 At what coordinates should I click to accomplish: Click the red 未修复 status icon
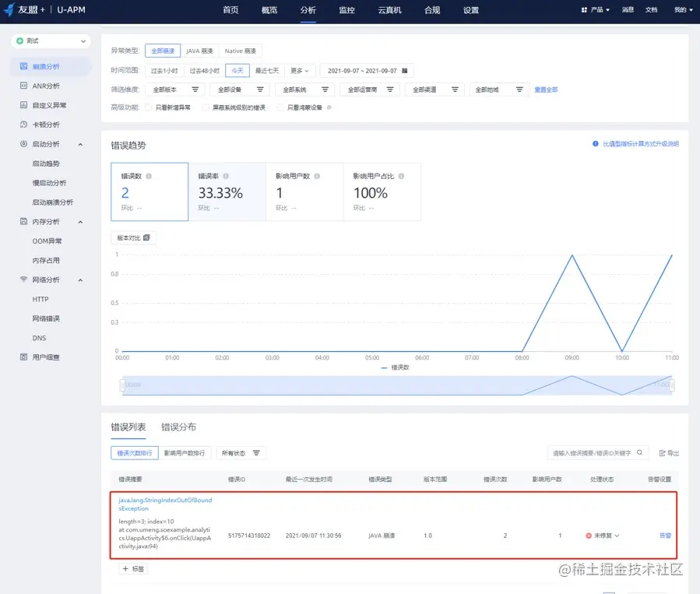[x=589, y=536]
